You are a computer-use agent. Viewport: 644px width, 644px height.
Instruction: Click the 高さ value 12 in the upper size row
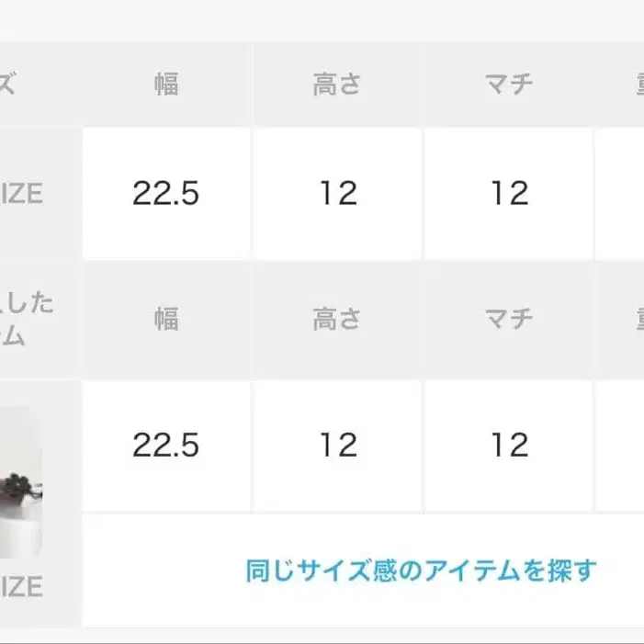(337, 194)
